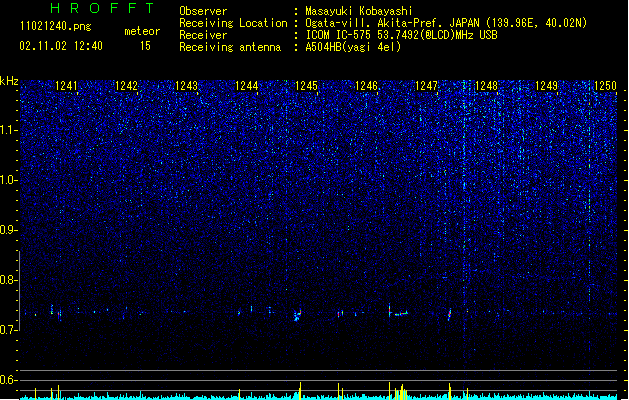
Task: Click the 1.1 kHz frequency tick label
Action: coord(9,130)
